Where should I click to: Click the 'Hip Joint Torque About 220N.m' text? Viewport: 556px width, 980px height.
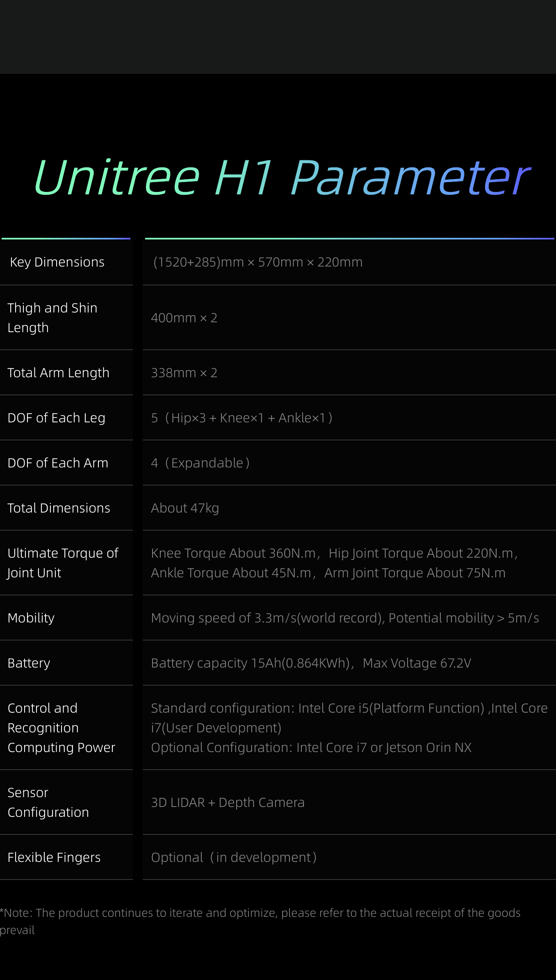point(421,553)
